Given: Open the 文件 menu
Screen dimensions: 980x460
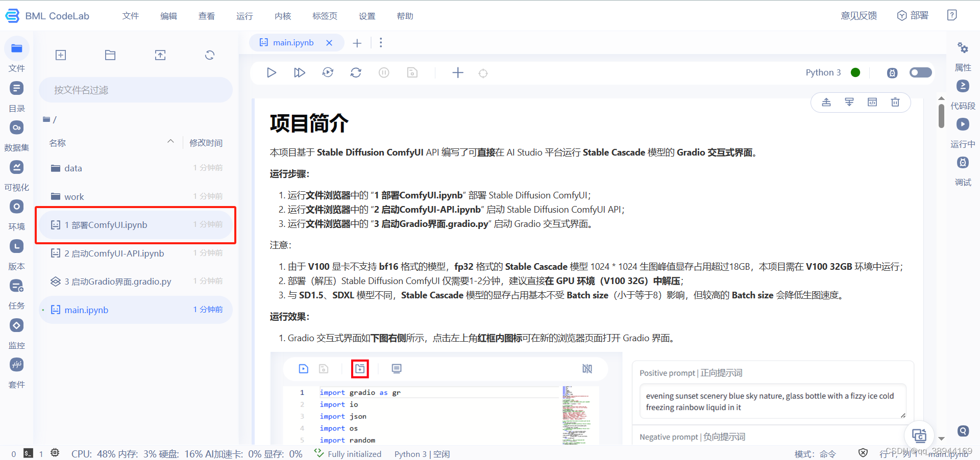Looking at the screenshot, I should (131, 16).
